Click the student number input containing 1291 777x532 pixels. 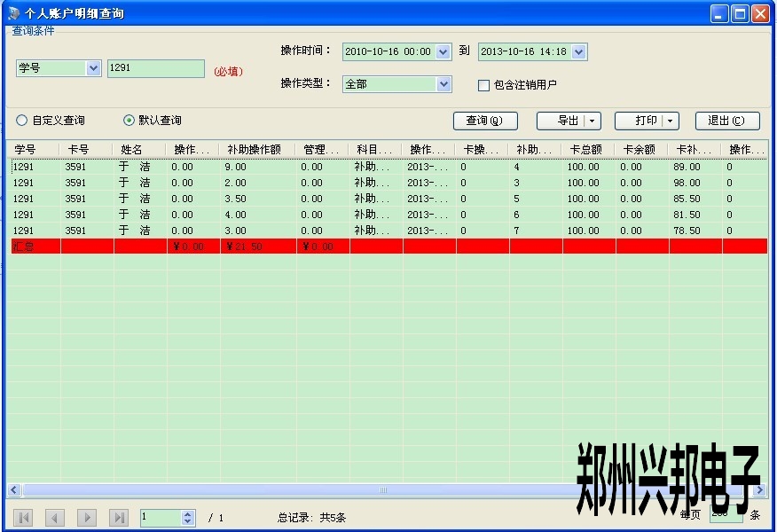coord(155,68)
